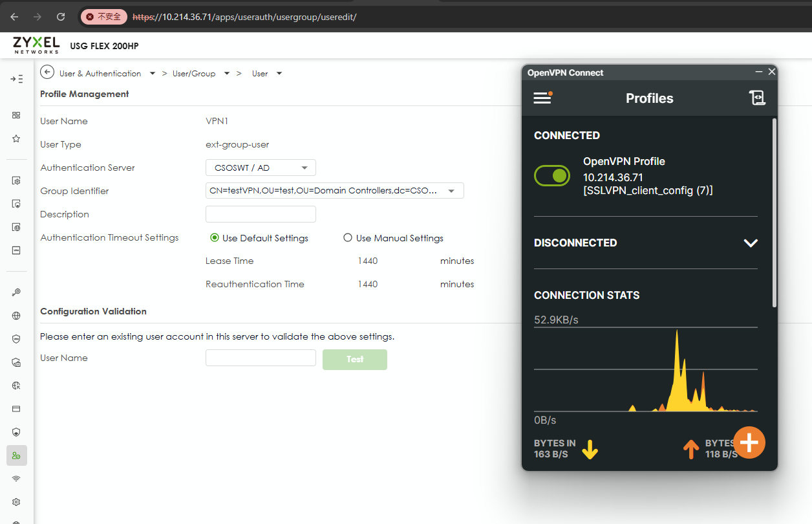Click the CONNECTION STATS heading

[586, 295]
